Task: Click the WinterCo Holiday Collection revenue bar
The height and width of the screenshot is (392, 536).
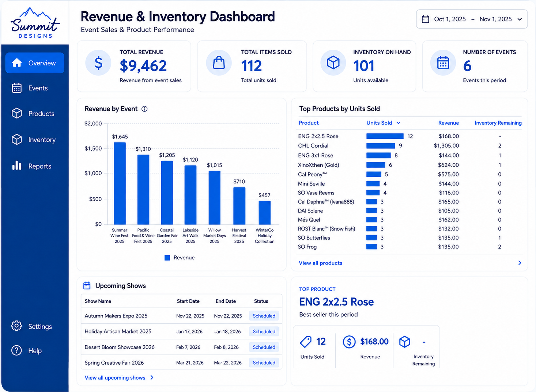Action: point(265,213)
